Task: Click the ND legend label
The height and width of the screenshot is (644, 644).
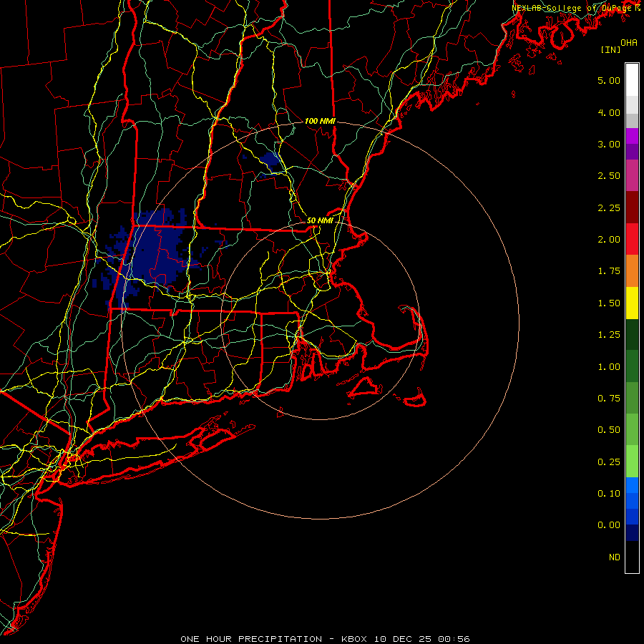Action: pos(615,557)
